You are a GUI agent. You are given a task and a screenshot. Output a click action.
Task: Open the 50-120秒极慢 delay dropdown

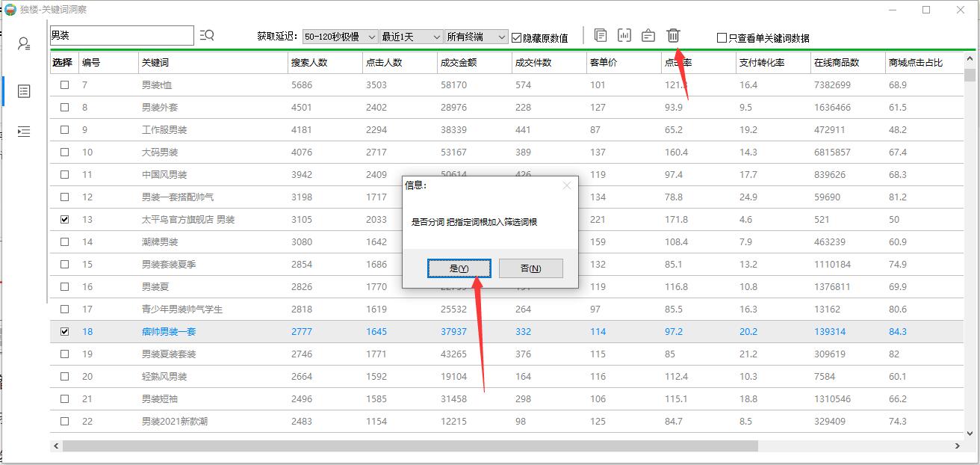[340, 37]
